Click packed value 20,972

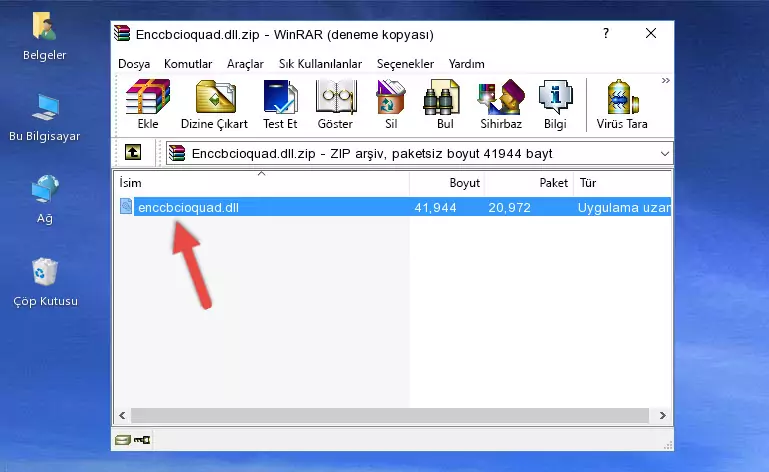click(509, 208)
